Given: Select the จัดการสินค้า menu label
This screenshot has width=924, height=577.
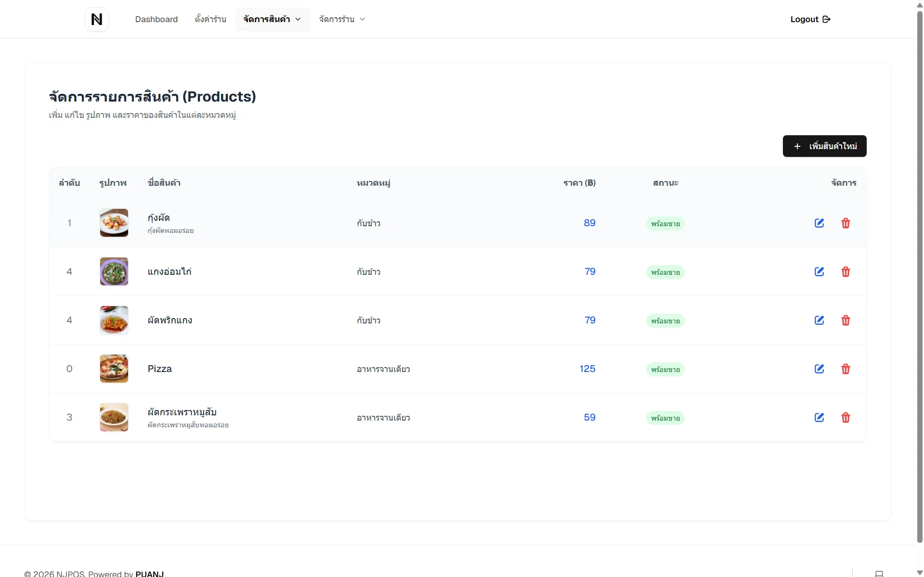Looking at the screenshot, I should pos(267,19).
